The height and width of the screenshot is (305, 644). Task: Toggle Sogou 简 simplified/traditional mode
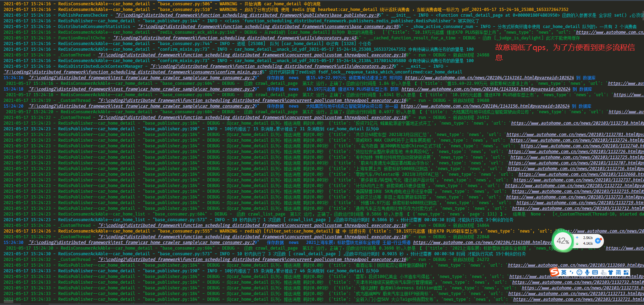618,272
